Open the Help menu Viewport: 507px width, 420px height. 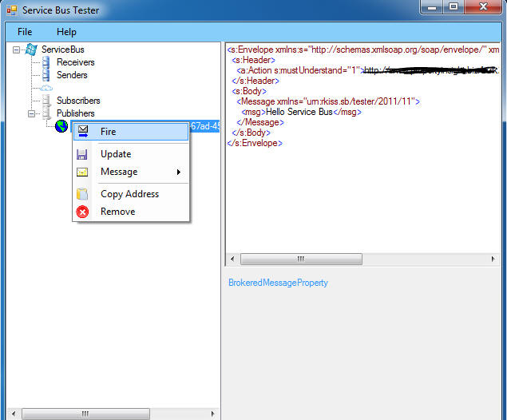(66, 32)
